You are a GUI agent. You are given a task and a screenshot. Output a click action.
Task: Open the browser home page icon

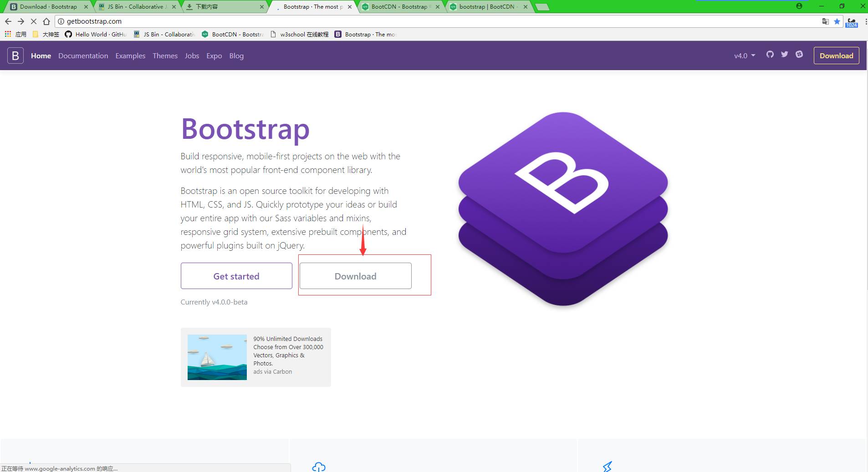tap(46, 21)
